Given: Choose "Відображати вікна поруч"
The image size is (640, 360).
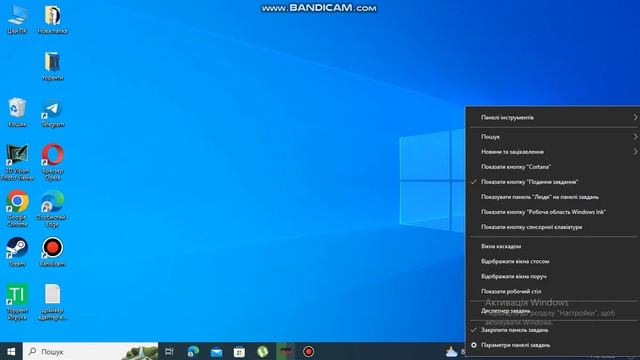Looking at the screenshot, I should (553, 277).
